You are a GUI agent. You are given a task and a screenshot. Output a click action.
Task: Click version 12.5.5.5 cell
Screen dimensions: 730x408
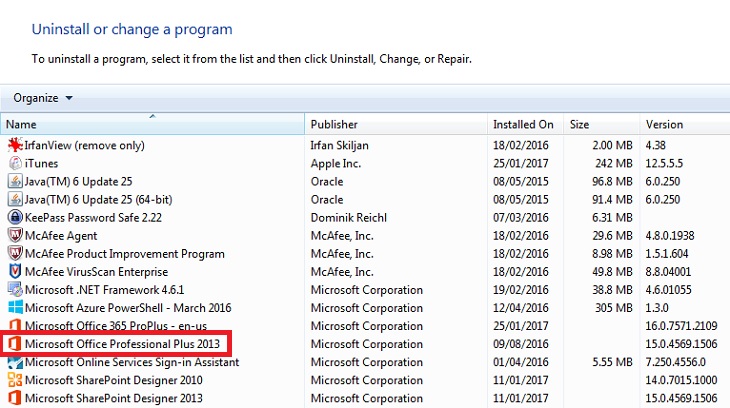tap(664, 163)
